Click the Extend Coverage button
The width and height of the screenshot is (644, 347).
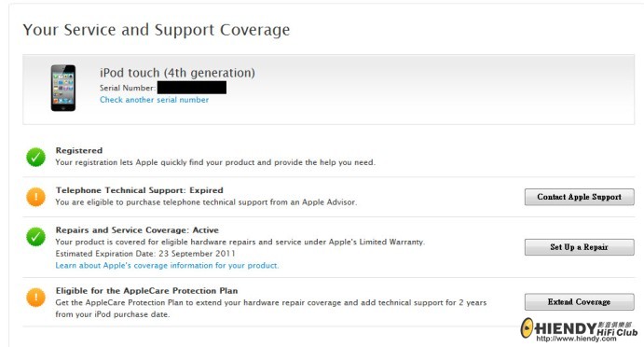click(579, 302)
